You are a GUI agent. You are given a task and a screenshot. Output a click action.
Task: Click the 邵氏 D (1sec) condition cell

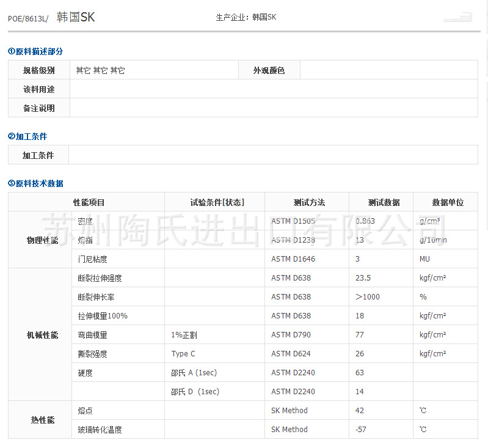coord(215,391)
